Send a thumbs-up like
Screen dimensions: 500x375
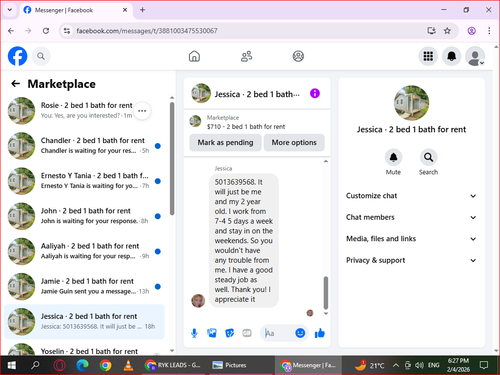pos(320,333)
